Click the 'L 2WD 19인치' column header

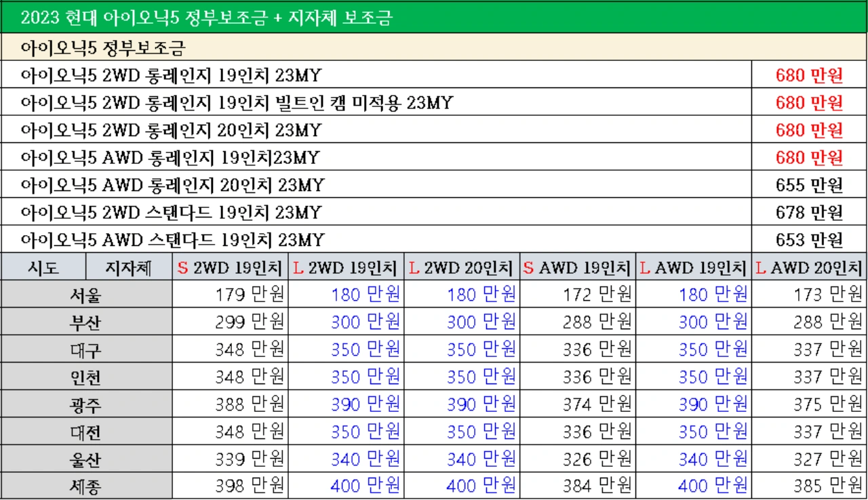[x=347, y=267]
